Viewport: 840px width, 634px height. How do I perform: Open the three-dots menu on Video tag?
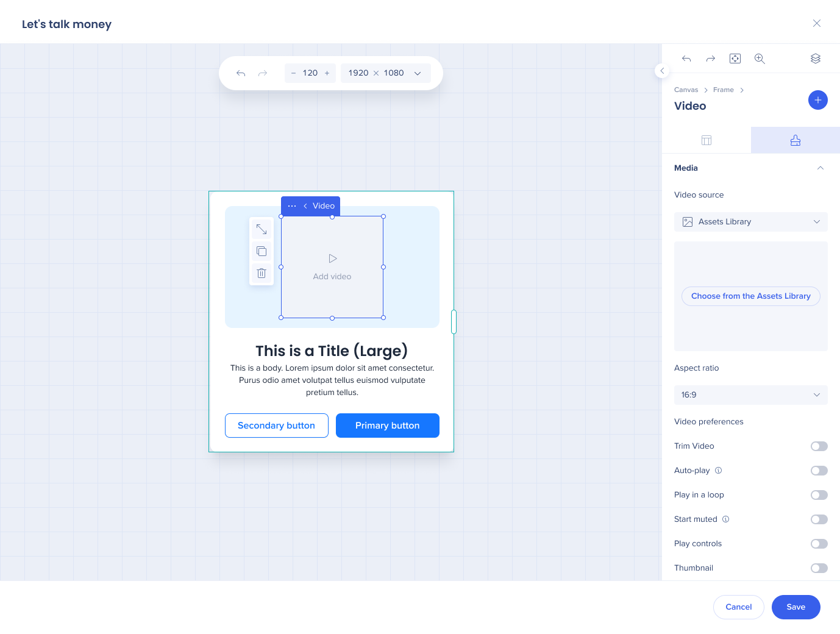tap(292, 206)
